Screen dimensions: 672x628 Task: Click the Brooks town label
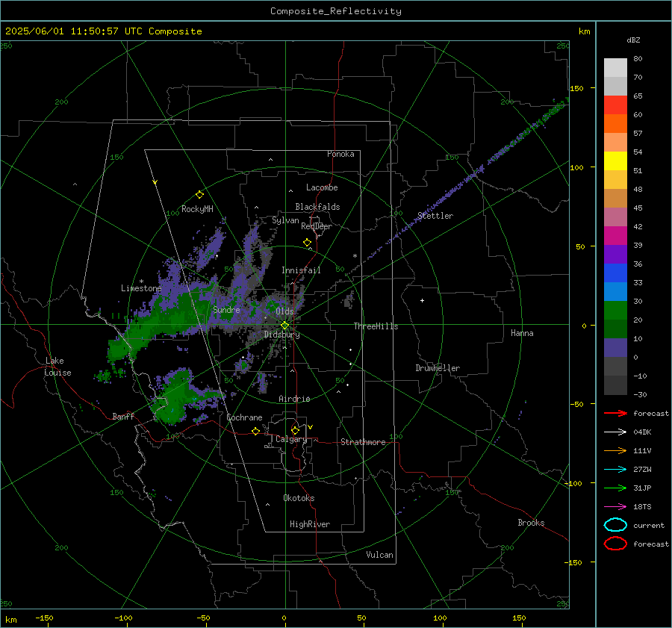click(531, 523)
